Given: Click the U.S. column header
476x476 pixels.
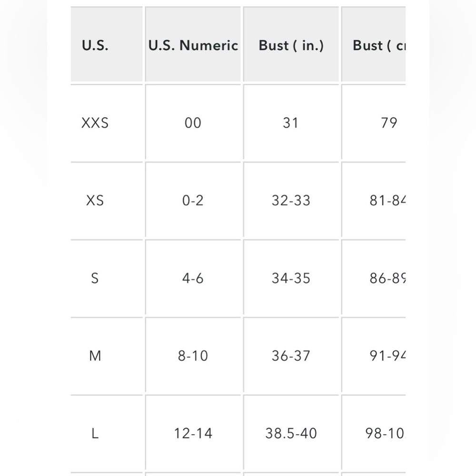Looking at the screenshot, I should pyautogui.click(x=107, y=44).
